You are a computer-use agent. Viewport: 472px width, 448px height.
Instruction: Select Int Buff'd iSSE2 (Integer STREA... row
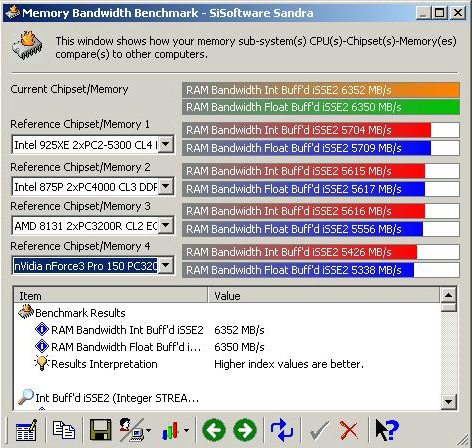117,398
